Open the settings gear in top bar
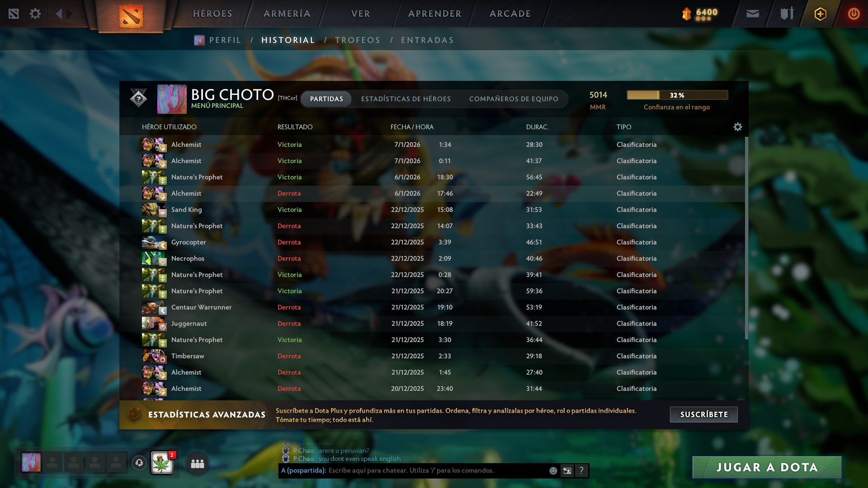Viewport: 868px width, 488px height. pyautogui.click(x=35, y=14)
